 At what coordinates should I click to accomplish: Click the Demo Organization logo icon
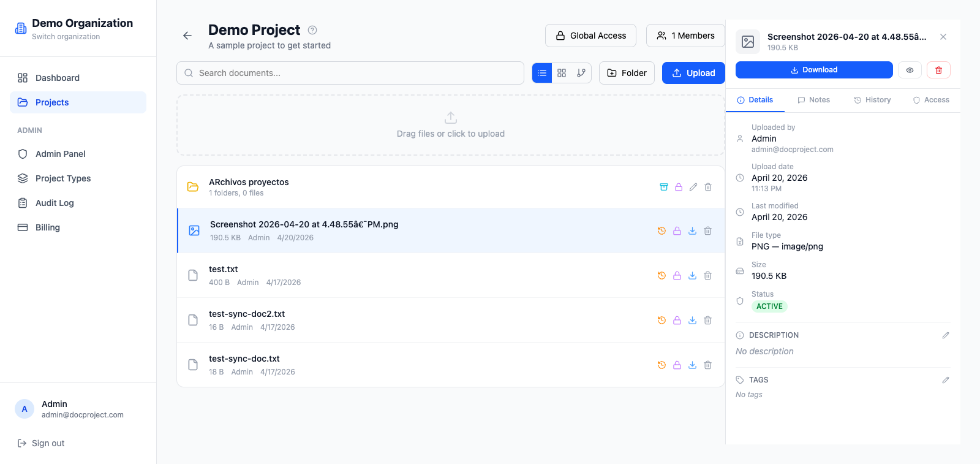click(x=21, y=28)
